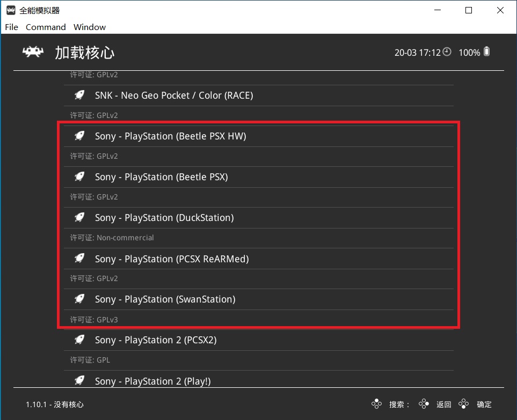Open the File menu
Screen dimensions: 517x420
tap(11, 27)
